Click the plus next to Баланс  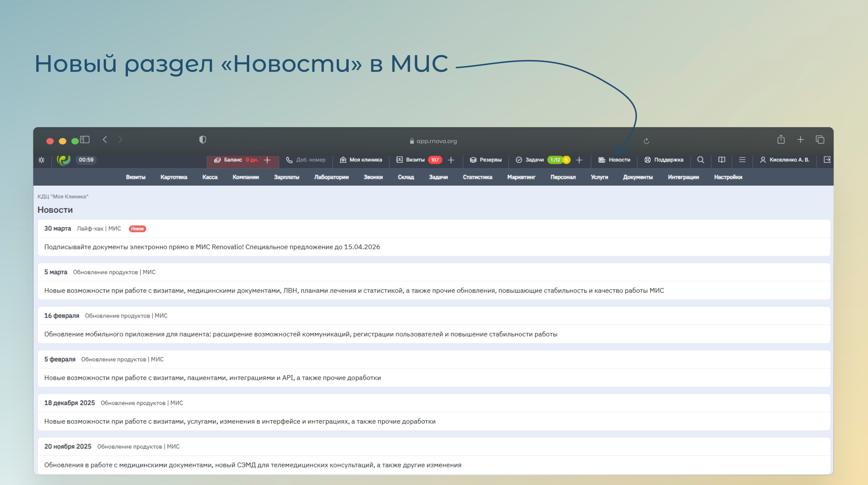267,160
